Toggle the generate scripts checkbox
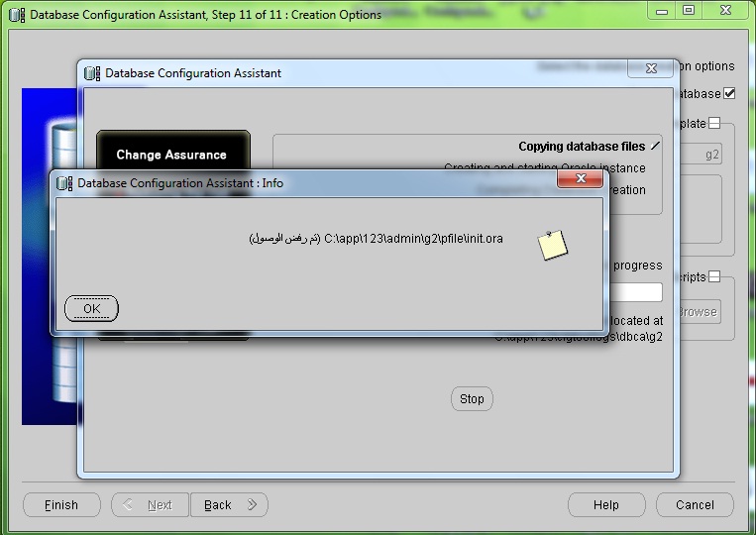 pos(713,277)
